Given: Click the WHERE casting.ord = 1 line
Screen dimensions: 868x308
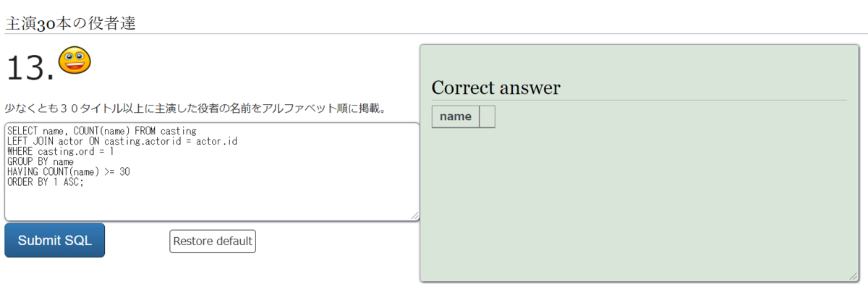Looking at the screenshot, I should click(x=60, y=152).
